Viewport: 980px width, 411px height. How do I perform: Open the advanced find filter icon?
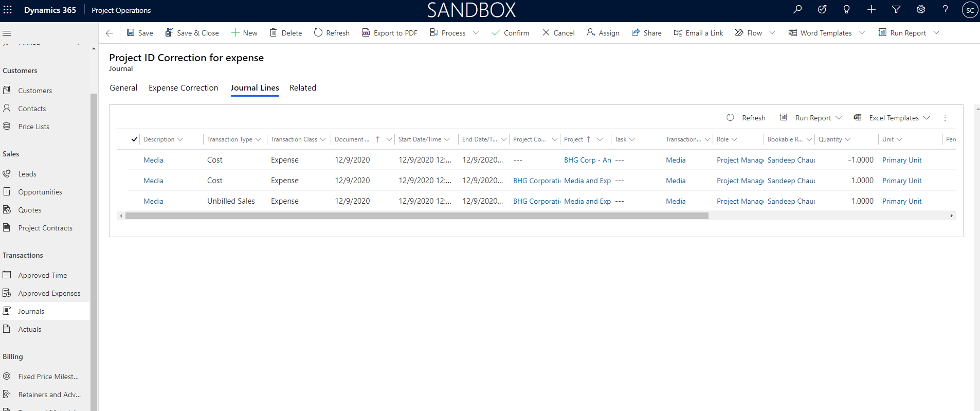pyautogui.click(x=896, y=10)
